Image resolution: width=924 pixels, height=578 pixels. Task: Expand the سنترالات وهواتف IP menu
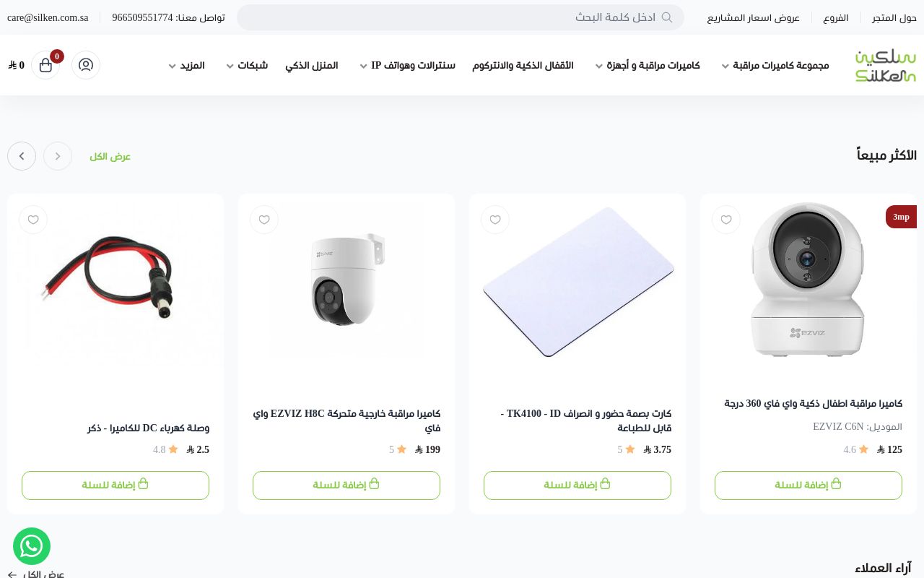tap(408, 66)
